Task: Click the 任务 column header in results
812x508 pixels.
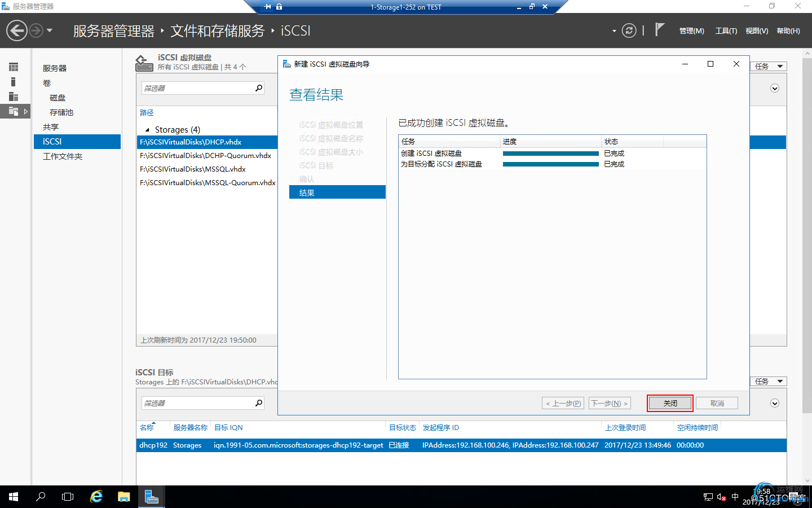Action: pyautogui.click(x=449, y=142)
